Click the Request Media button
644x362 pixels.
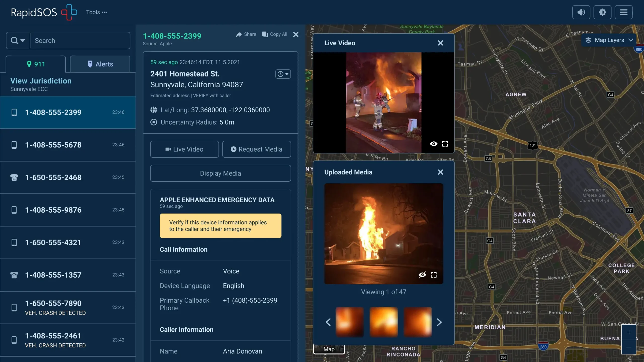256,149
